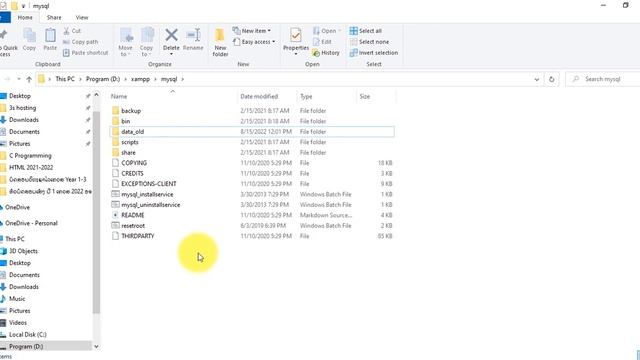Expand the chevron after This PC in the path
The image size is (640, 360).
point(80,79)
